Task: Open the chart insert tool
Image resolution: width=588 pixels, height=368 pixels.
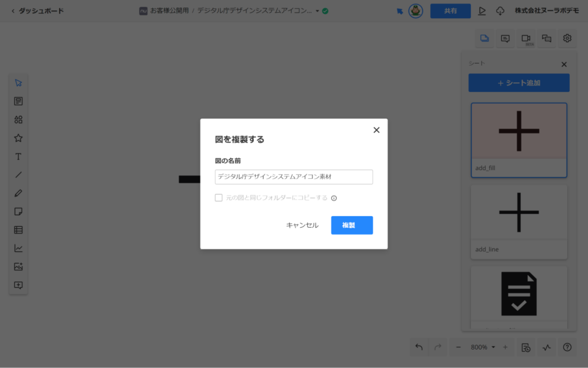Action: [x=18, y=248]
